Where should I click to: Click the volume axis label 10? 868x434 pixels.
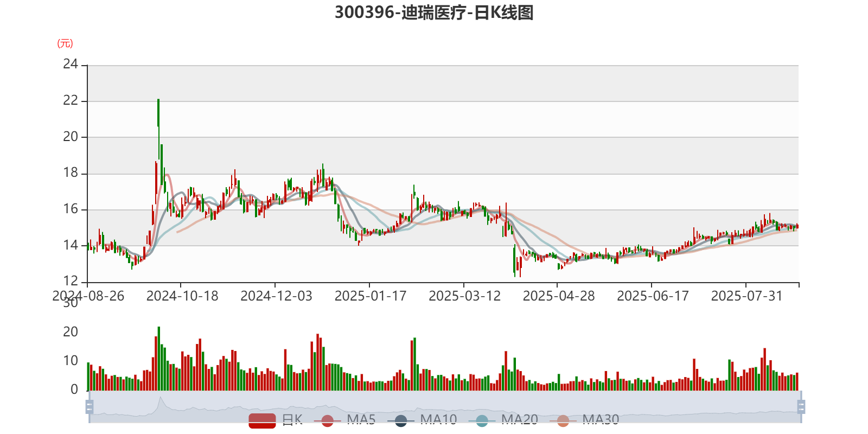click(x=71, y=360)
